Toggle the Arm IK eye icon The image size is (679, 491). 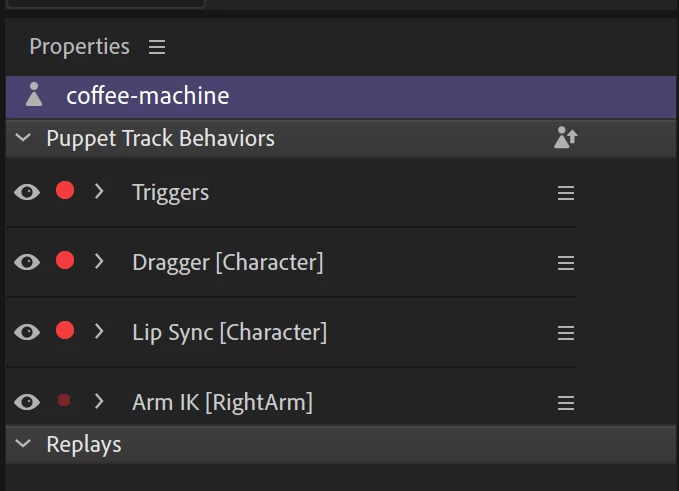(27, 402)
